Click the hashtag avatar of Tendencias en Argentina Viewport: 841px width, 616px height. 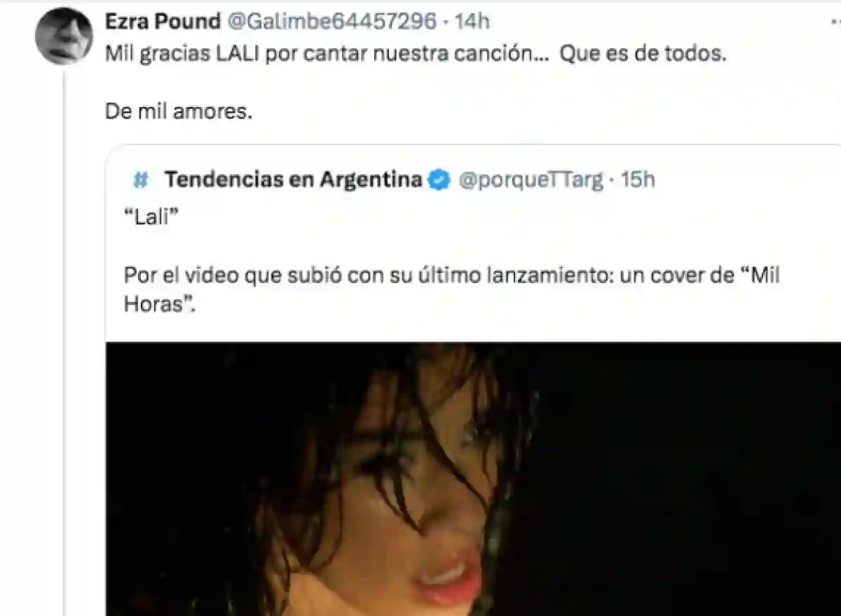coord(141,181)
